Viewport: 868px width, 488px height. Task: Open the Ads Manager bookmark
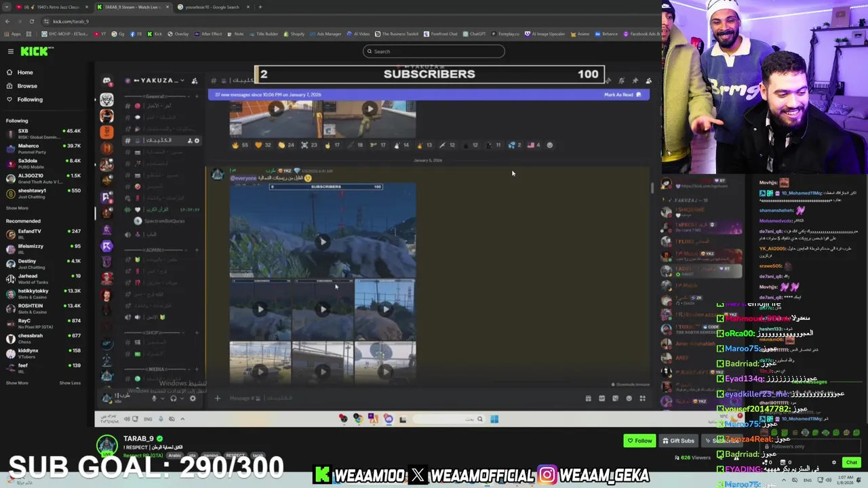[x=325, y=34]
